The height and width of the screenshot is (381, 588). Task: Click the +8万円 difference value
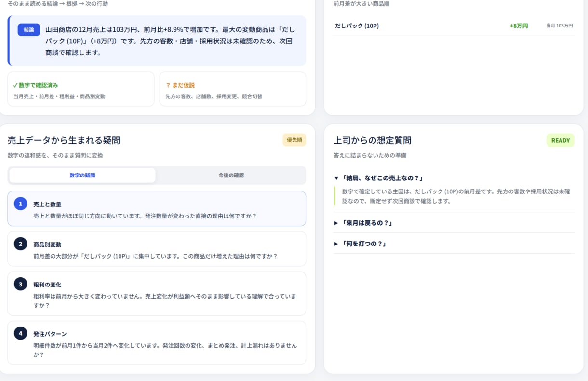[x=519, y=26]
